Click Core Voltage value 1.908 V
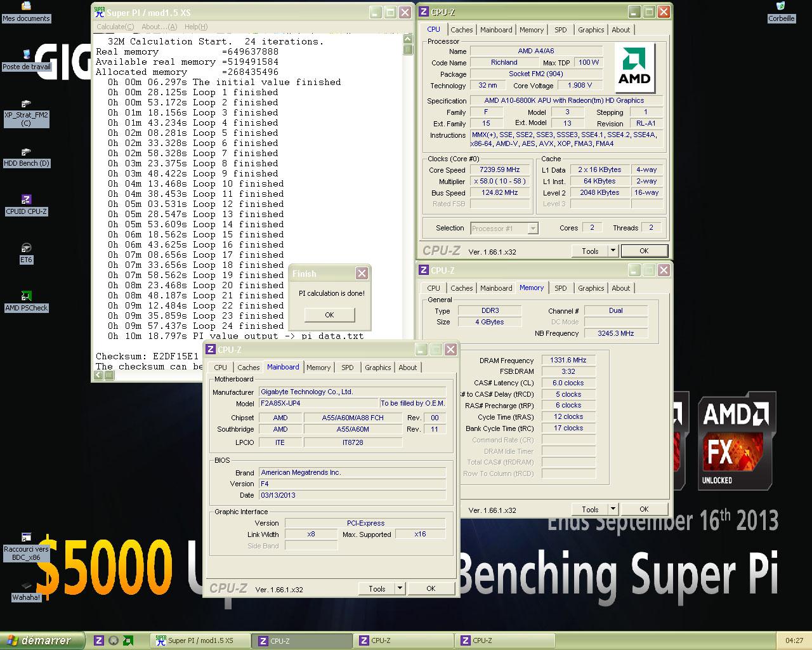Image resolution: width=812 pixels, height=650 pixels. click(x=580, y=85)
